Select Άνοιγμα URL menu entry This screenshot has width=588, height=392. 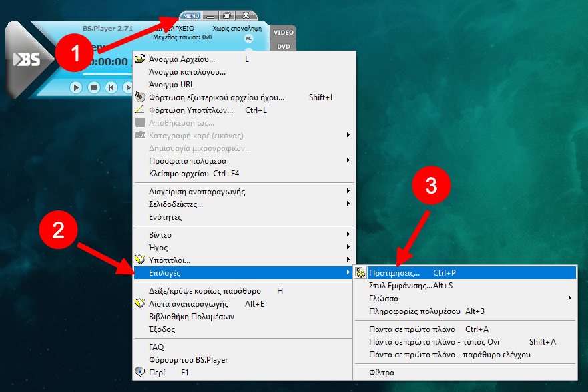[172, 85]
